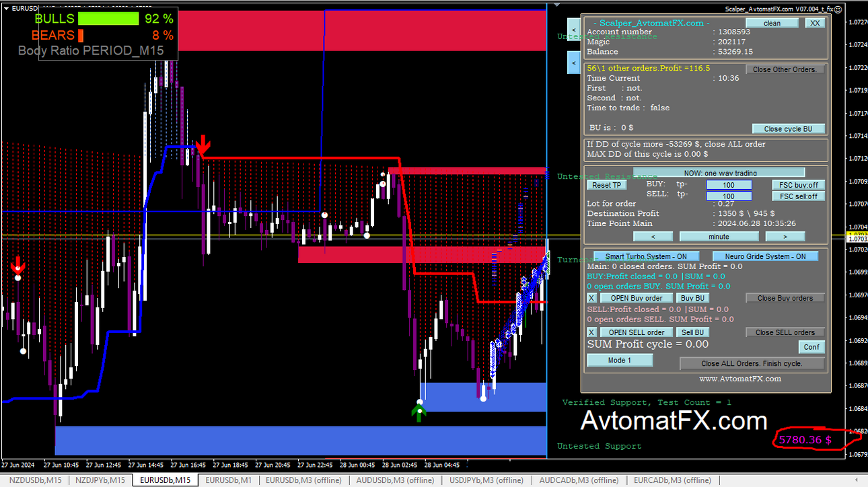This screenshot has width=868, height=487.
Task: Click the smiley face expert advisor icon
Action: [838, 9]
